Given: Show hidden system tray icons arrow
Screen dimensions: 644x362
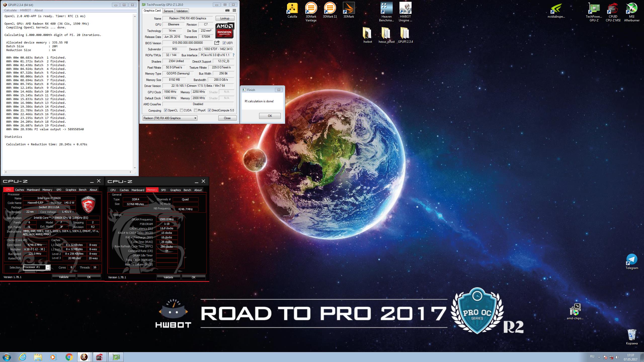Looking at the screenshot, I should (599, 357).
